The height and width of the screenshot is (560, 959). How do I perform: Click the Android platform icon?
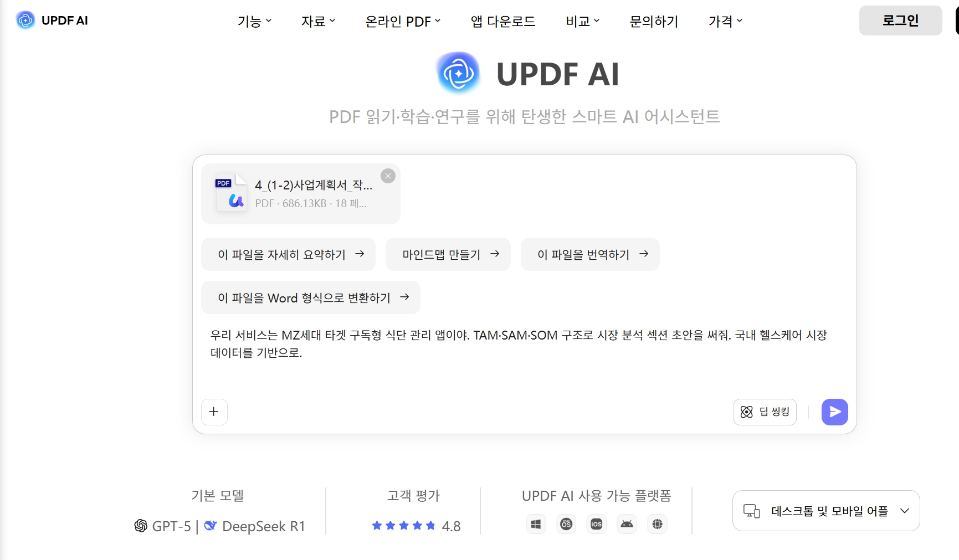tap(627, 524)
